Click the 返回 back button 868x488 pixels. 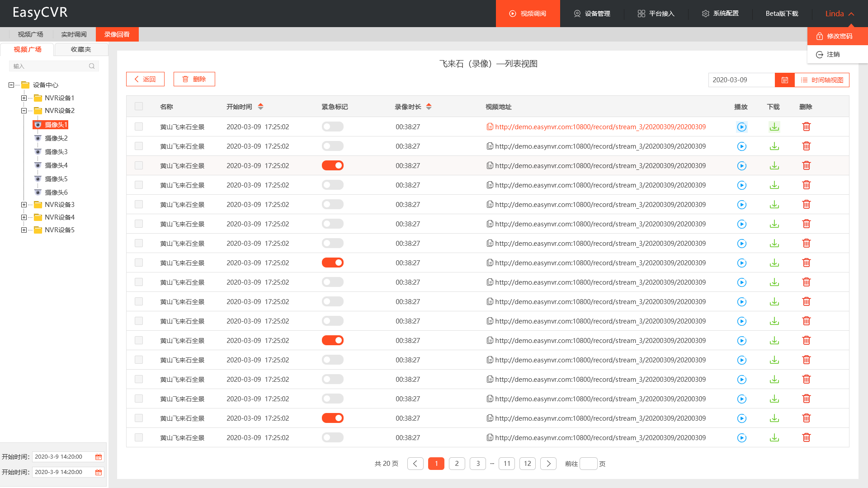145,79
